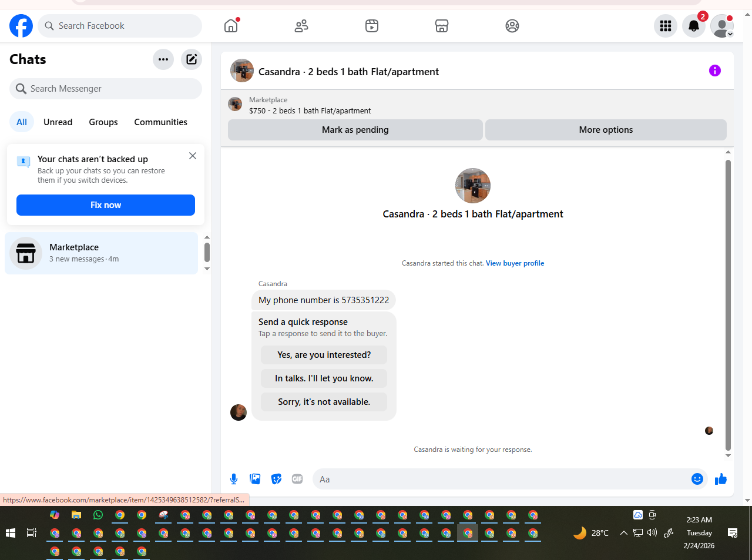Open the emoji picker smiley
Image resolution: width=752 pixels, height=560 pixels.
coord(697,479)
